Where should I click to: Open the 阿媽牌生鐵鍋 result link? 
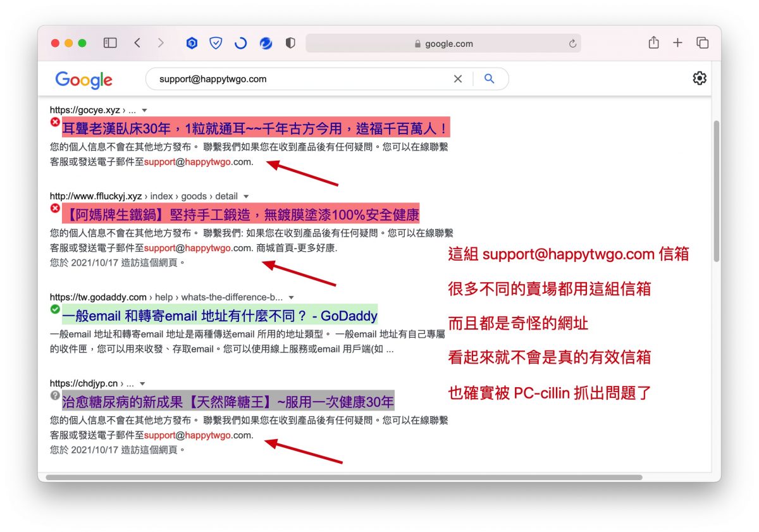pyautogui.click(x=240, y=214)
